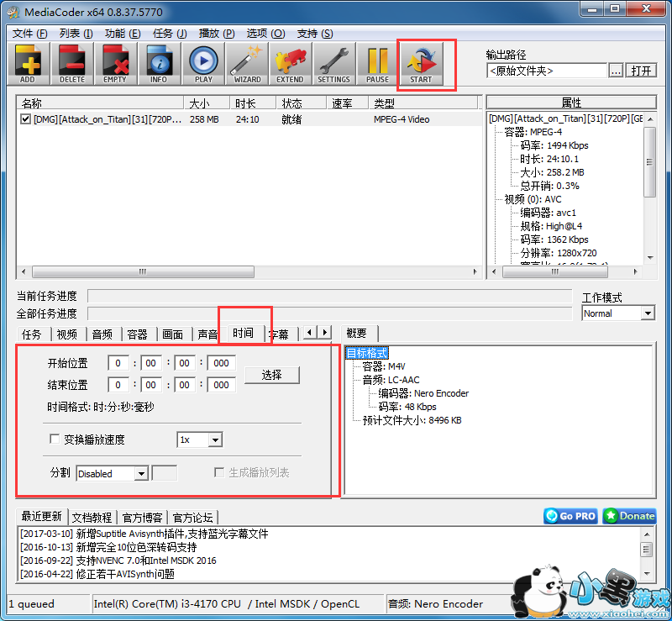
Task: Switch to the 字幕 tab
Action: 280,333
